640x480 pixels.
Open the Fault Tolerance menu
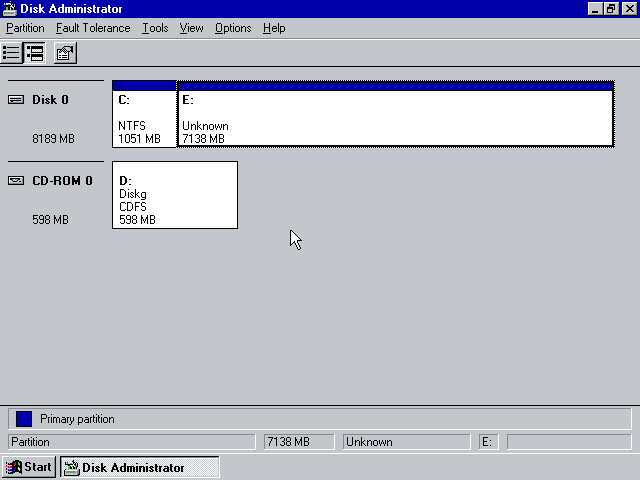click(x=93, y=28)
